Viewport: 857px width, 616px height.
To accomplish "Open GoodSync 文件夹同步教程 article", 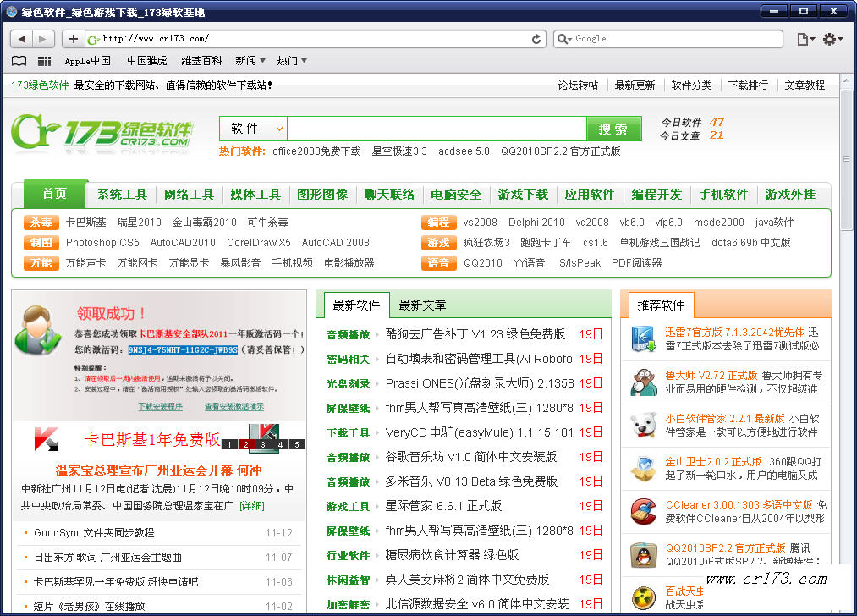I will click(94, 532).
